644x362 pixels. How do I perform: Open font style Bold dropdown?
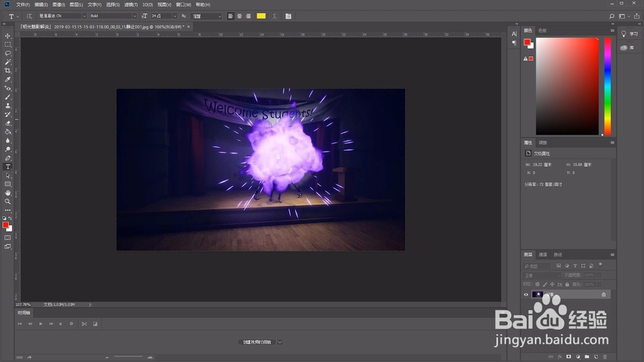click(135, 16)
